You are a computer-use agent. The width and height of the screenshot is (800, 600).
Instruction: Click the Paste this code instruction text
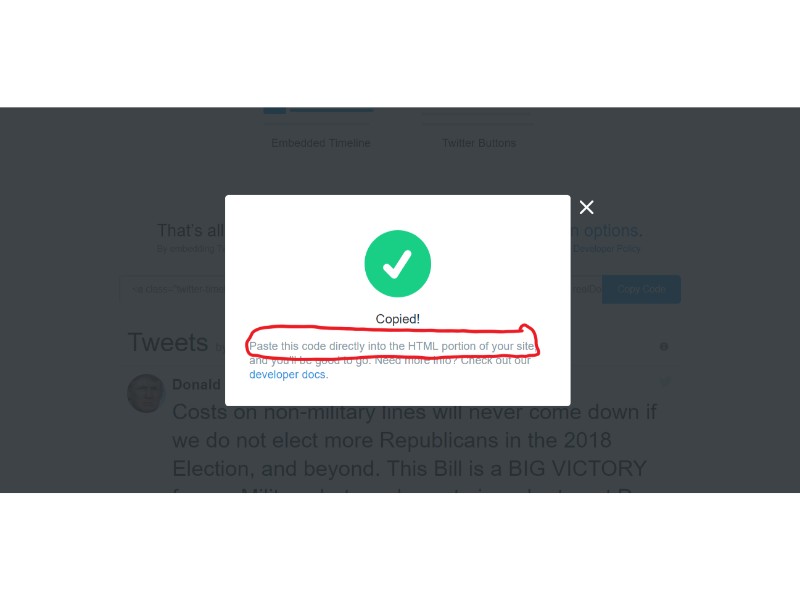coord(392,346)
